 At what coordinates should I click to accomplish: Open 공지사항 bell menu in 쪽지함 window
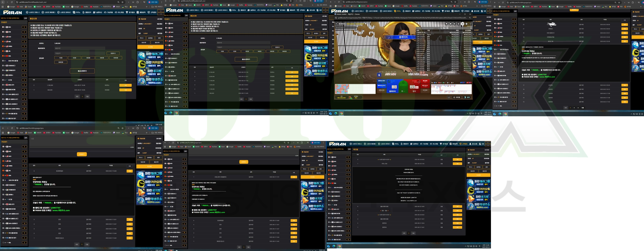click(473, 144)
